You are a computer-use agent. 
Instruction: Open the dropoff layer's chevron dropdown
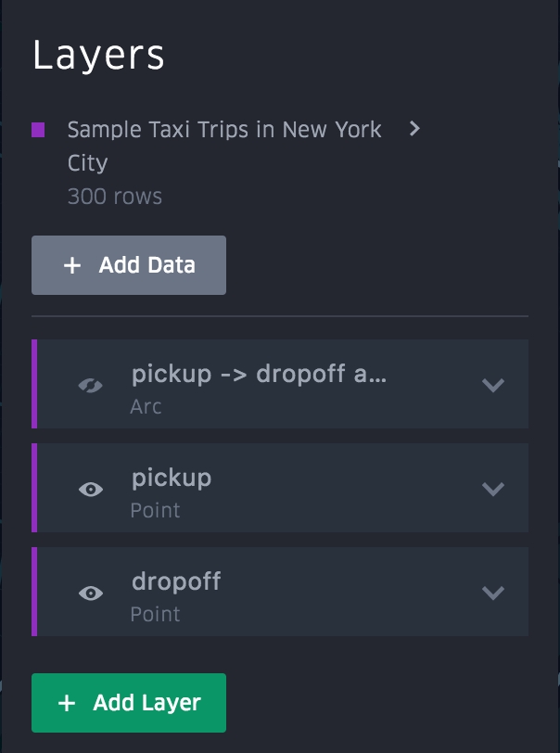[493, 593]
